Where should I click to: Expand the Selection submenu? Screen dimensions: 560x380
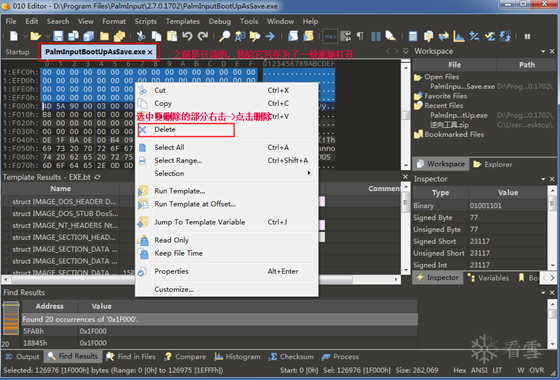click(227, 174)
